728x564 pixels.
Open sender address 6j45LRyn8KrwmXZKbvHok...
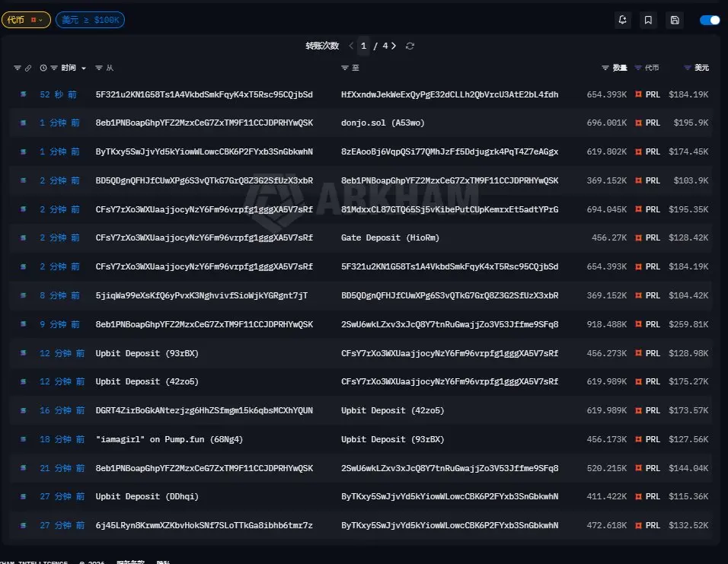coord(204,525)
